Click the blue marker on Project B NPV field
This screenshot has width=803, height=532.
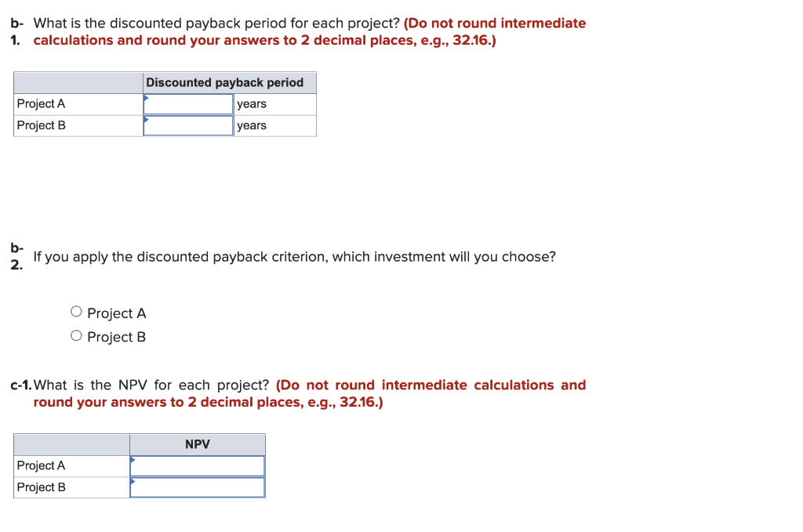pyautogui.click(x=132, y=483)
